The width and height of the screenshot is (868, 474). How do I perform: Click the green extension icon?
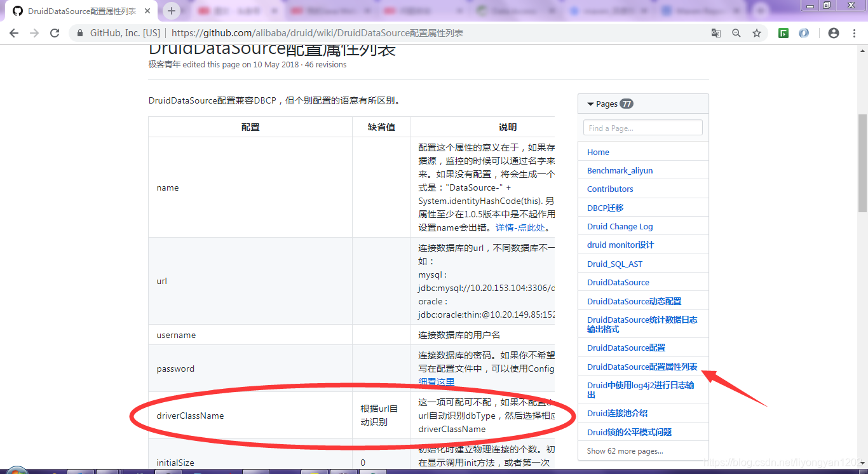(x=783, y=33)
